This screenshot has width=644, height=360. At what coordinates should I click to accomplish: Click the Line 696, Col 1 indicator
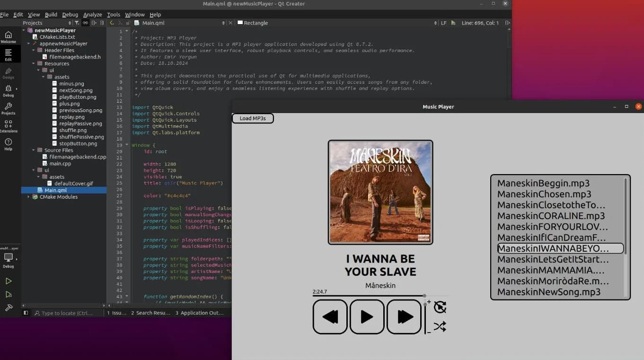click(480, 23)
